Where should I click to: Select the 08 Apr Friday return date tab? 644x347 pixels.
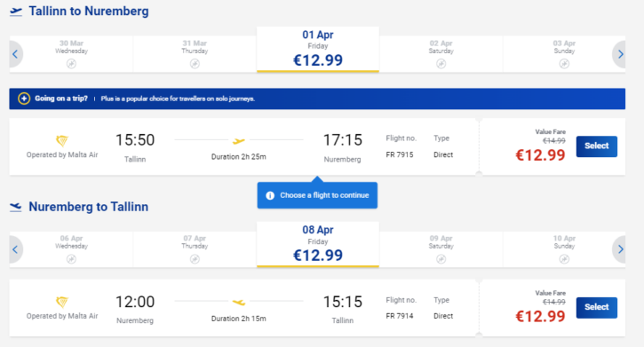click(x=318, y=245)
